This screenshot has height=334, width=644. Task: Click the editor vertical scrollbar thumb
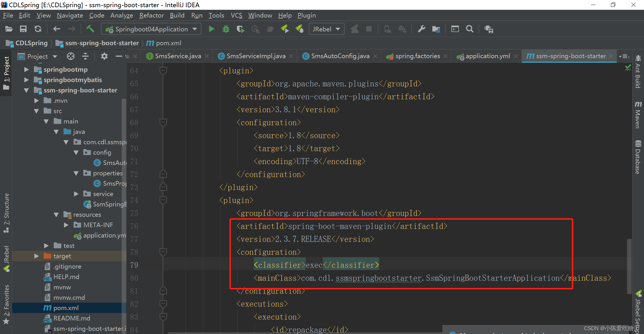[x=629, y=266]
